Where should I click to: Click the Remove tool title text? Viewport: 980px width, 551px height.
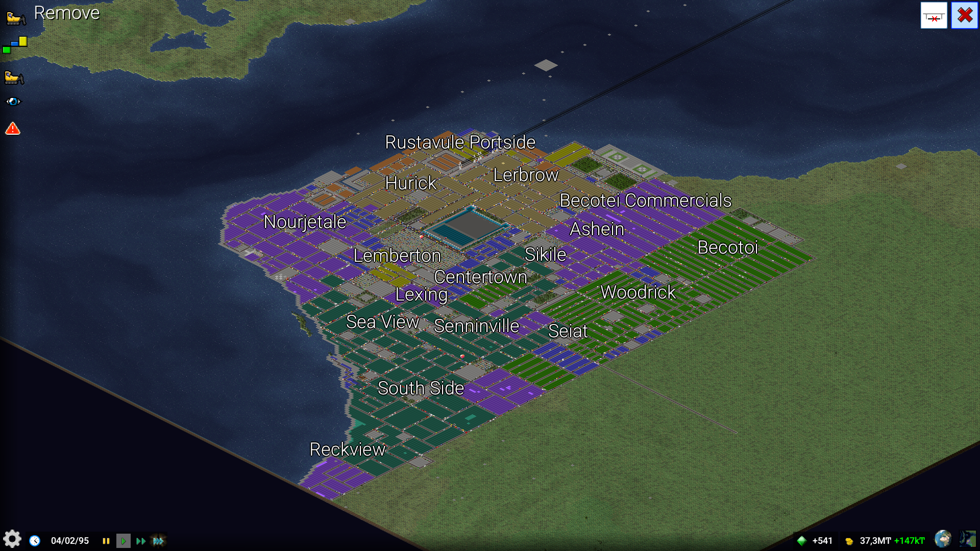tap(67, 13)
